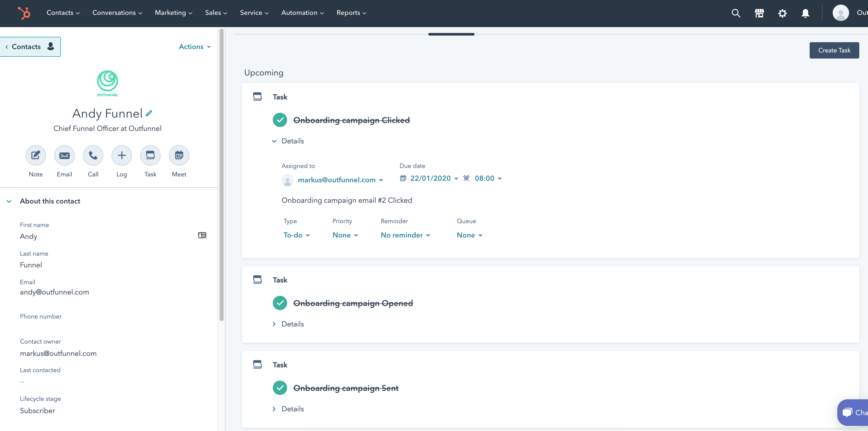This screenshot has height=431, width=868.
Task: Click the Contact owner markus@outfunnel.com value
Action: 58,353
